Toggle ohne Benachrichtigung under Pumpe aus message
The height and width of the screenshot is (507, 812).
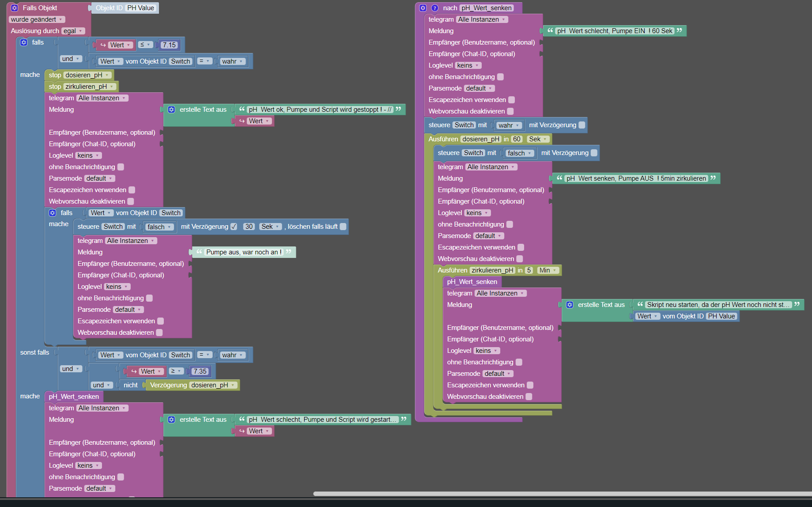[x=150, y=298]
